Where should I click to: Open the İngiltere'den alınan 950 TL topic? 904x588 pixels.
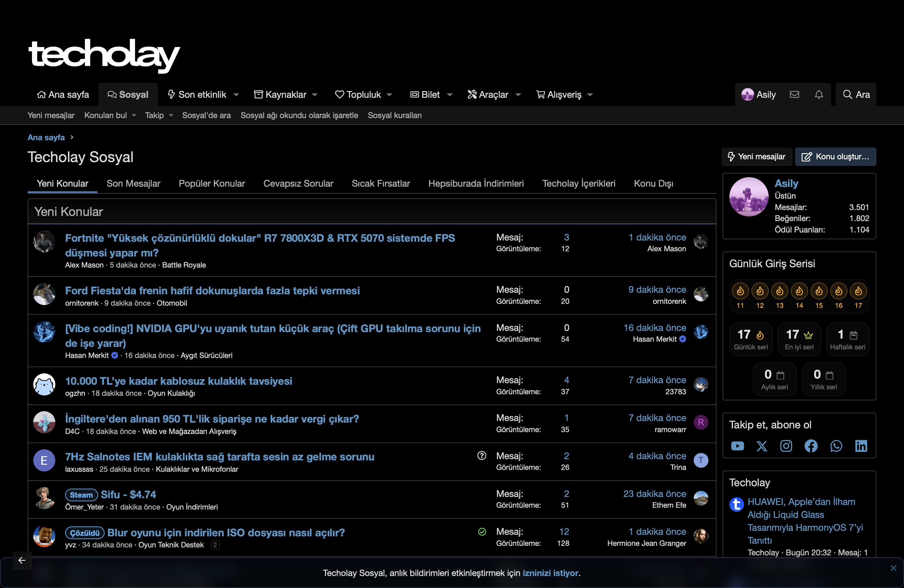pos(212,419)
